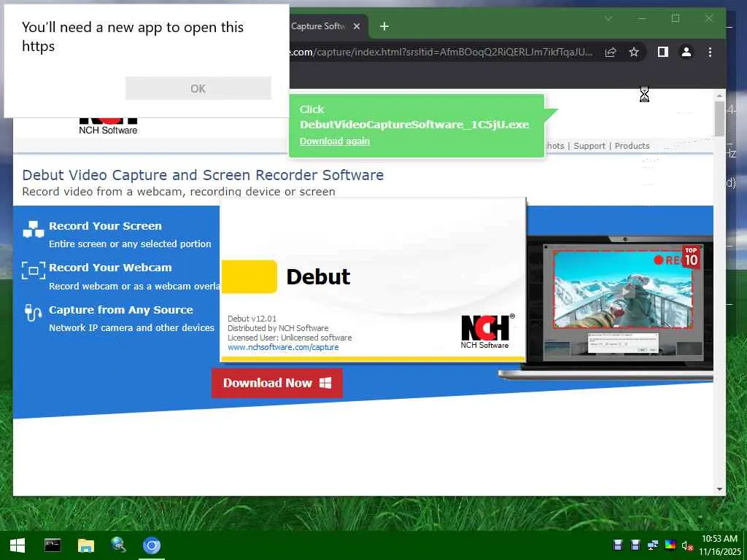Screen dimensions: 747x560
Task: Open the Windows Start menu
Action: [x=18, y=545]
